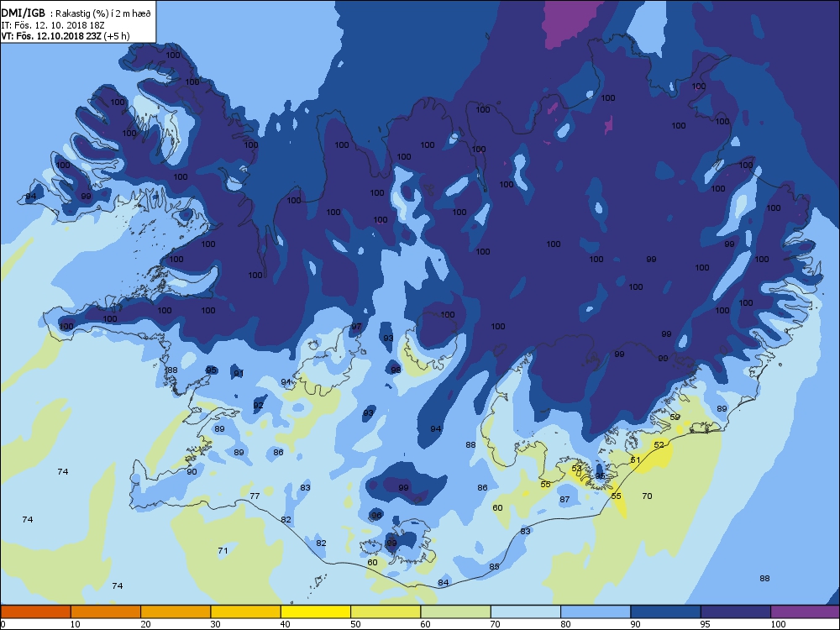Click the 30–40 amber legend swatch
Screen dimensions: 840x630
[x=246, y=612]
